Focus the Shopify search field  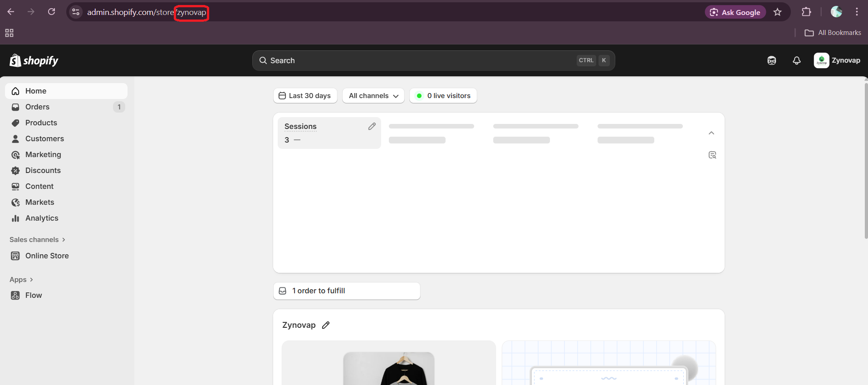433,60
